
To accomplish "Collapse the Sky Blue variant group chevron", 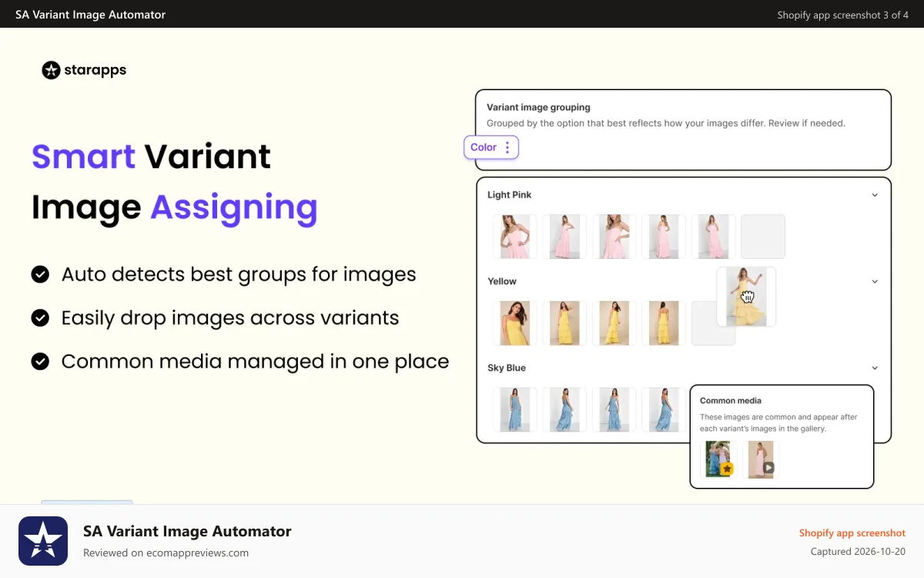I will tap(875, 368).
